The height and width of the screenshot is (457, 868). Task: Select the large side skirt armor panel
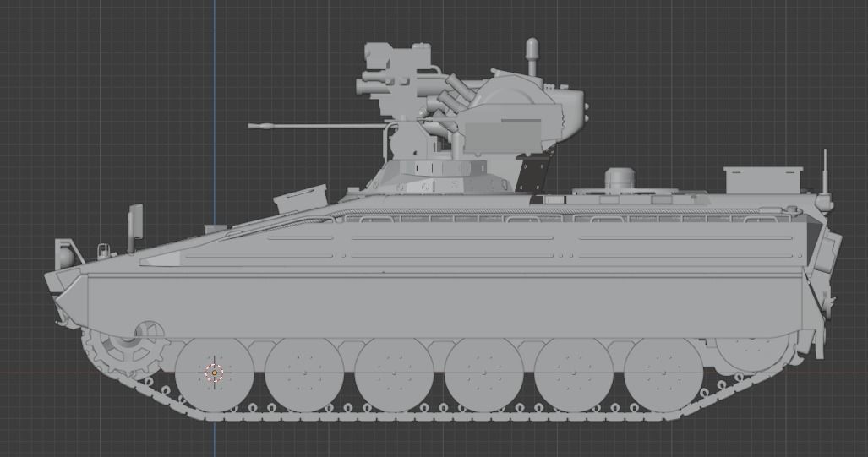coord(445,306)
